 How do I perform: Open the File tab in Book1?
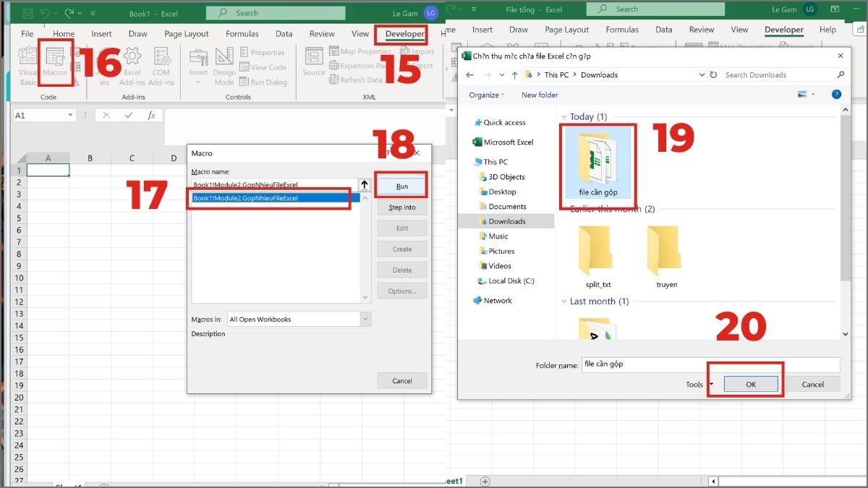[x=27, y=34]
